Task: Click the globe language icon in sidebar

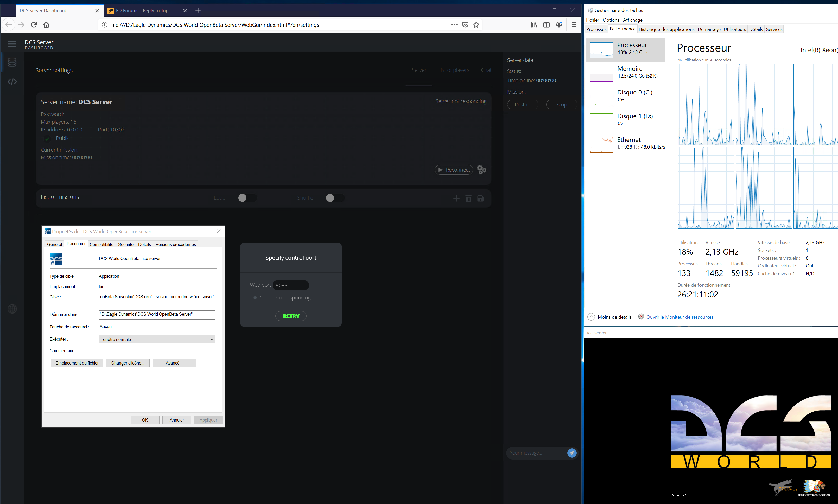Action: (x=12, y=309)
